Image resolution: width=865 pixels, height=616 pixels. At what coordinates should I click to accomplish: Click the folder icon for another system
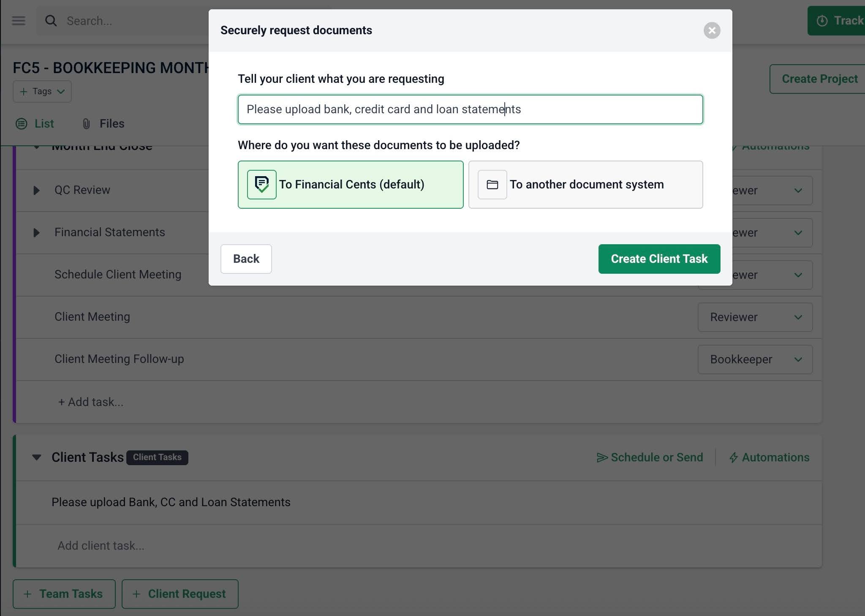tap(492, 185)
